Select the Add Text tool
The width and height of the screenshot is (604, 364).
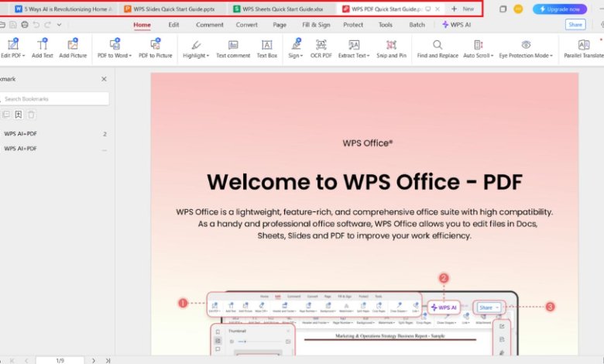point(43,48)
